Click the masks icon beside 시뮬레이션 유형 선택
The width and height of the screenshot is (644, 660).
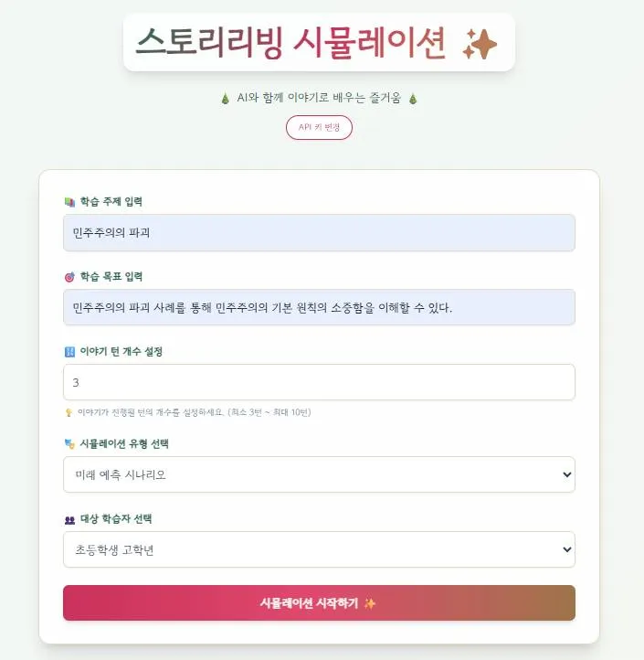pos(69,443)
